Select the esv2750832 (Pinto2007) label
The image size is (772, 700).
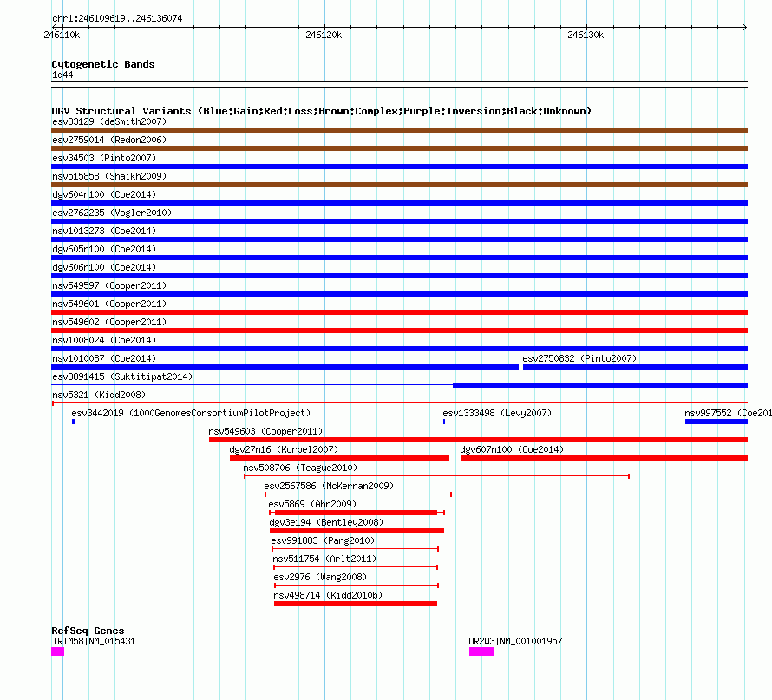[x=579, y=358]
